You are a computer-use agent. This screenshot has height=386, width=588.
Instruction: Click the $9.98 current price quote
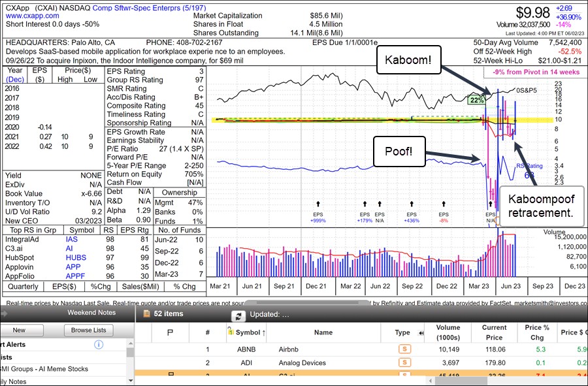532,13
